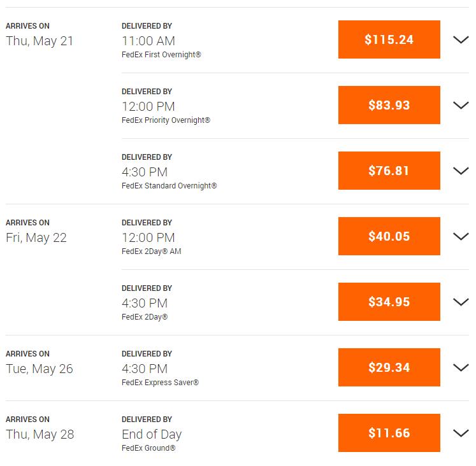Viewport: 476px width, 466px height.
Task: Click the FedEx Ground service label
Action: pyautogui.click(x=148, y=448)
